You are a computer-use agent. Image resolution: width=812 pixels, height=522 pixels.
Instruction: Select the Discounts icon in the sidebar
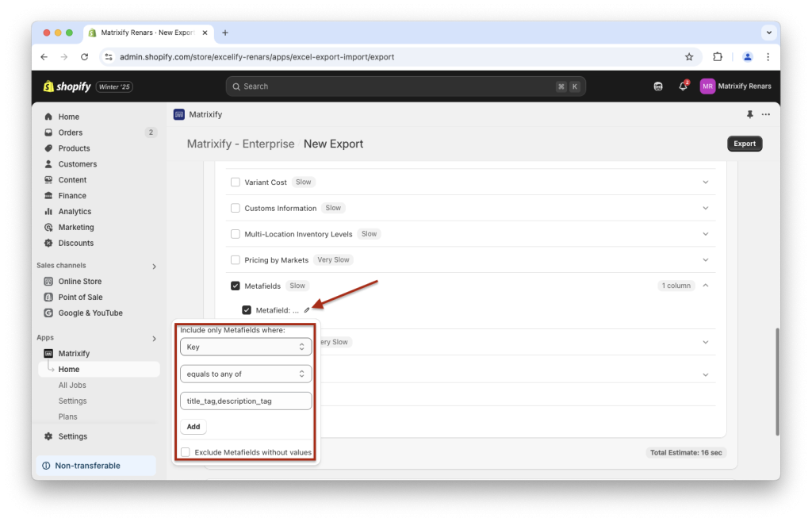(50, 243)
